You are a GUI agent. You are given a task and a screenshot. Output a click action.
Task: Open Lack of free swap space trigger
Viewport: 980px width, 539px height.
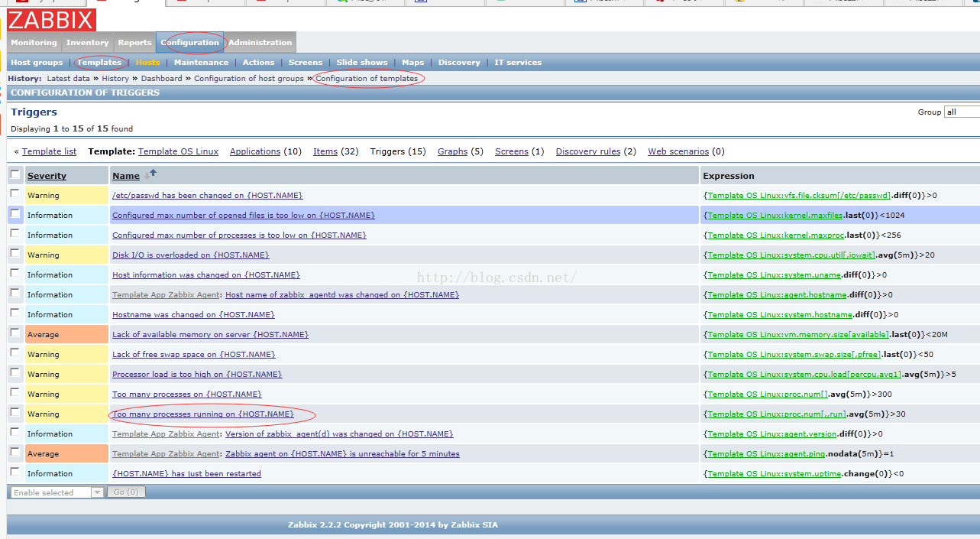click(193, 355)
